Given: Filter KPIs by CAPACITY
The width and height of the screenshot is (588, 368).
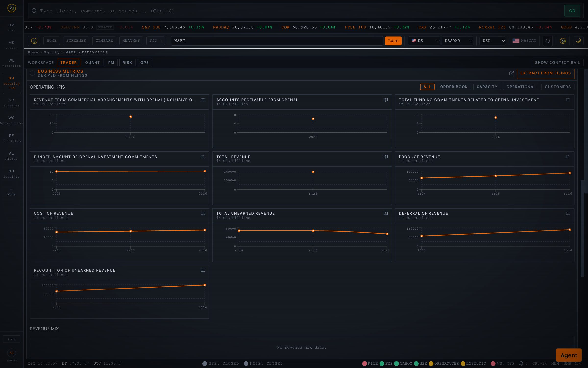Looking at the screenshot, I should click(487, 87).
